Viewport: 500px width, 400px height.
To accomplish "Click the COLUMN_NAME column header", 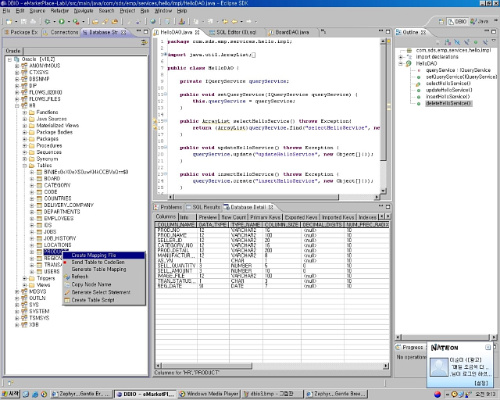I will pyautogui.click(x=176, y=225).
